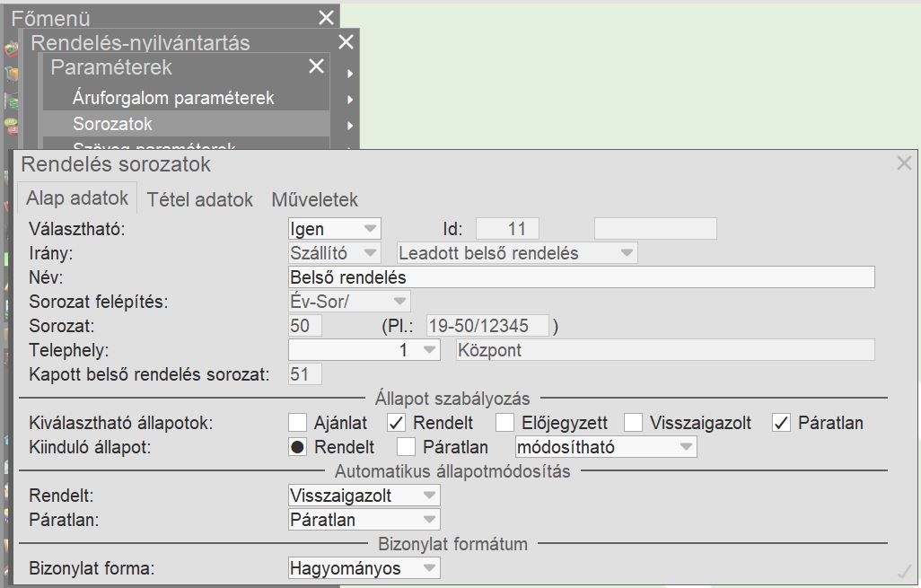Expand the Leadott belső rendelés dropdown
Viewport: 921px width, 588px height.
tap(517, 253)
